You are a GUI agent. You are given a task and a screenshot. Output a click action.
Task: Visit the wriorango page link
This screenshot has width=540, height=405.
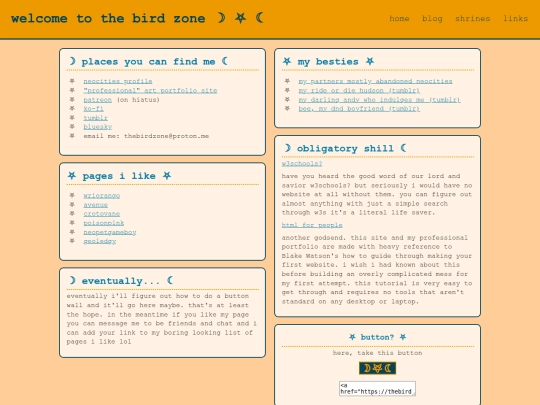[x=102, y=196]
